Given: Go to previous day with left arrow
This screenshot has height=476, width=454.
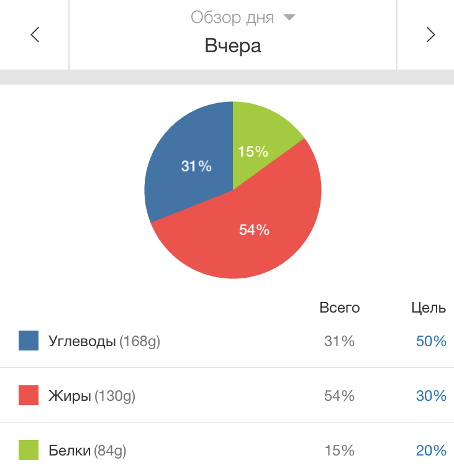Looking at the screenshot, I should [x=35, y=35].
